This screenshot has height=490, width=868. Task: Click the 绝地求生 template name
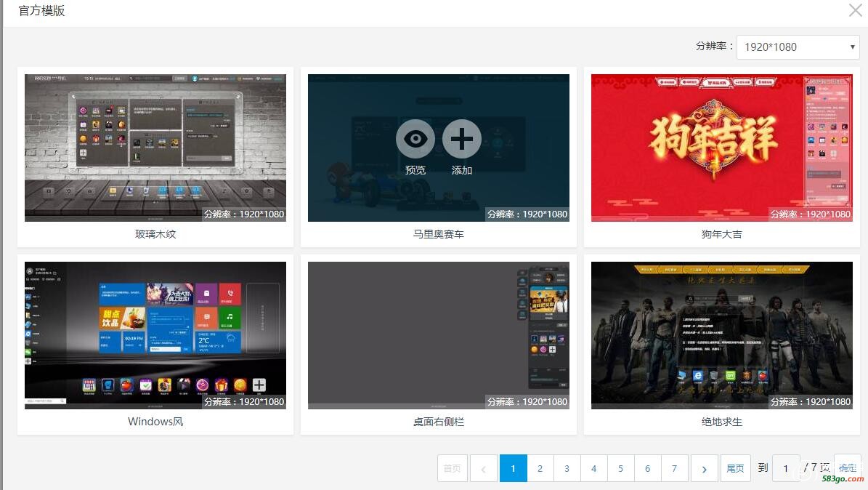[722, 422]
